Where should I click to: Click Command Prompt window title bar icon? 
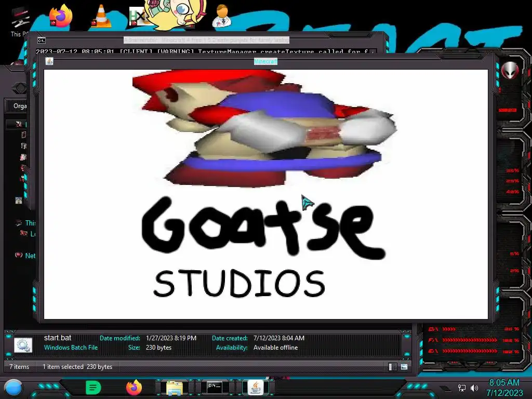tap(42, 41)
